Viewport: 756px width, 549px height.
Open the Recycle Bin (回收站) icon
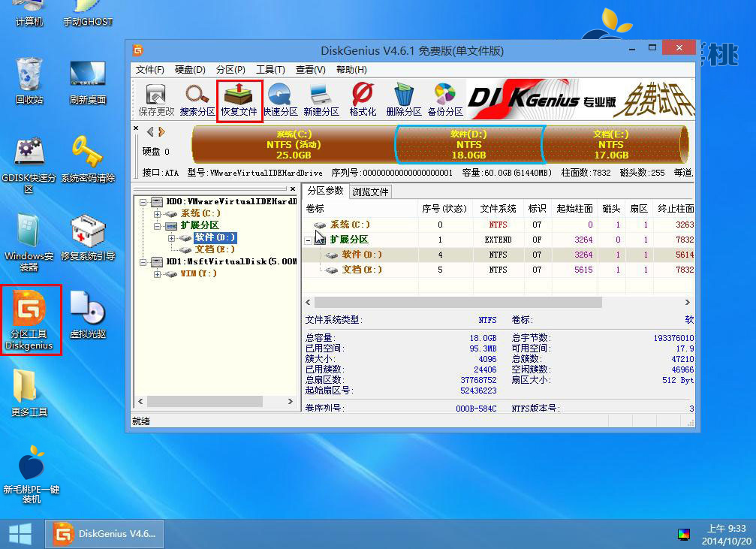[29, 80]
